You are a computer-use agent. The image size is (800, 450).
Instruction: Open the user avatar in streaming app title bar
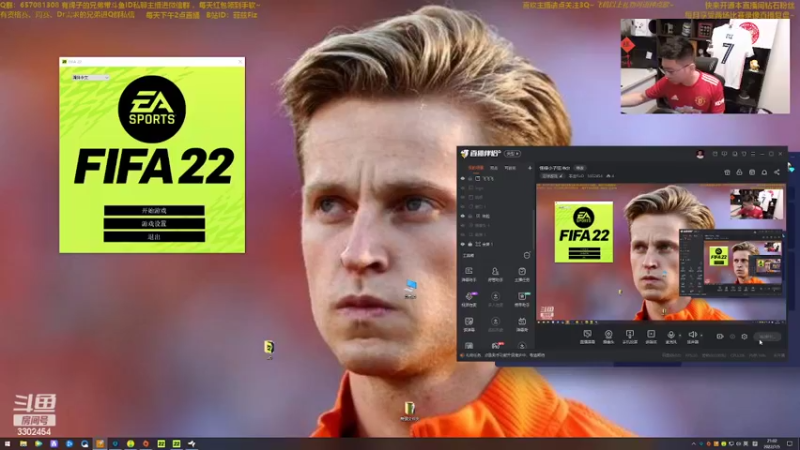tap(700, 154)
